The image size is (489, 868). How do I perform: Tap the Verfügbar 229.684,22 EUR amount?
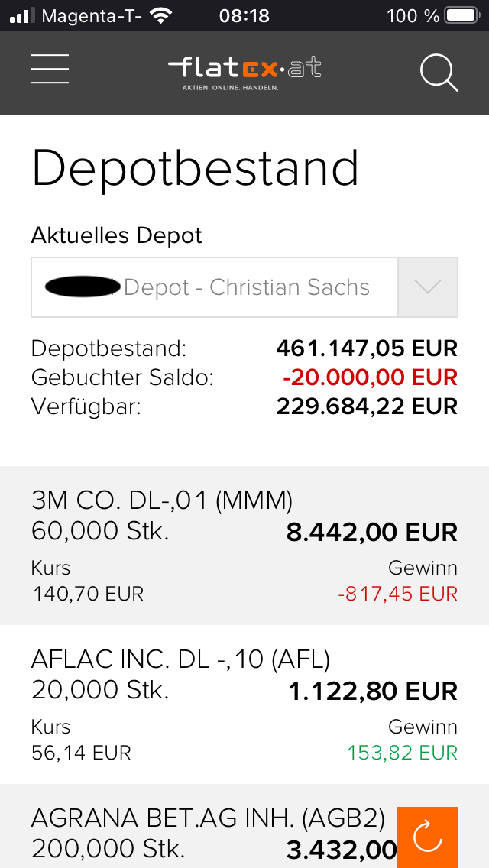(x=367, y=406)
